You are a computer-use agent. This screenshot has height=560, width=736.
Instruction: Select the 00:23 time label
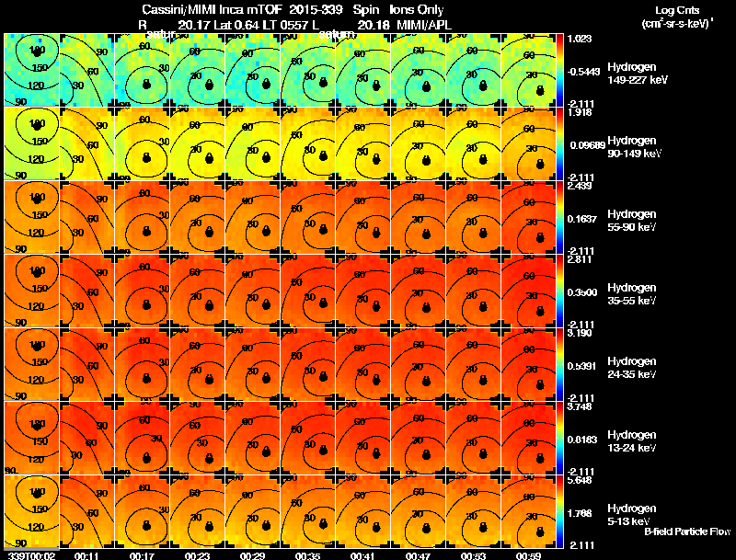(197, 555)
